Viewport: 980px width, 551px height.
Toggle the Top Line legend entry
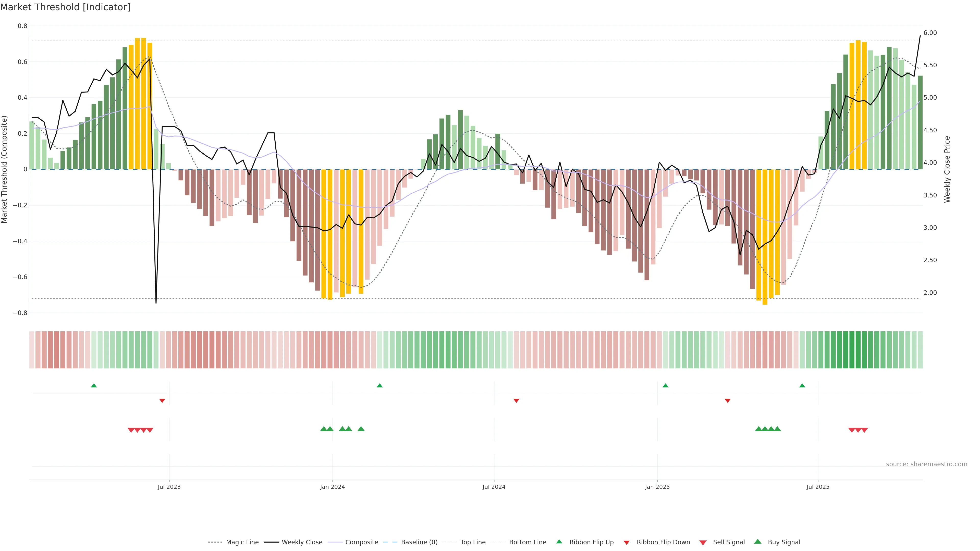coord(473,542)
